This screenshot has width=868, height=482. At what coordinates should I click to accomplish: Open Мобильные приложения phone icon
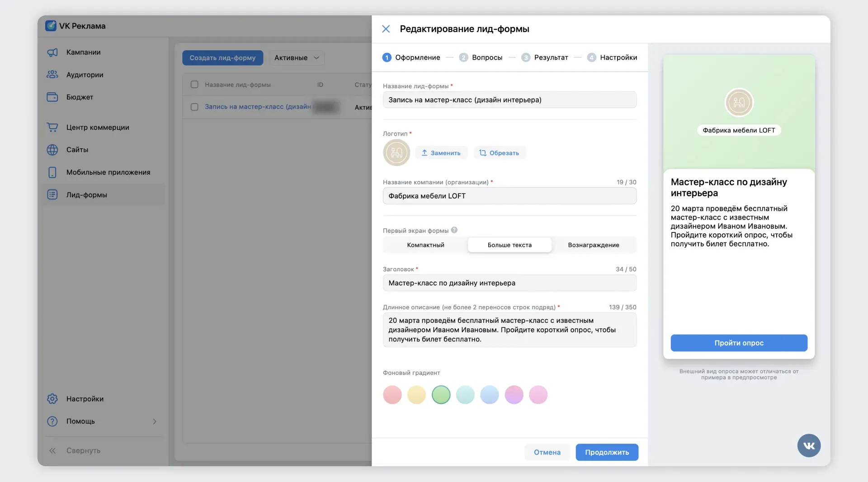52,172
